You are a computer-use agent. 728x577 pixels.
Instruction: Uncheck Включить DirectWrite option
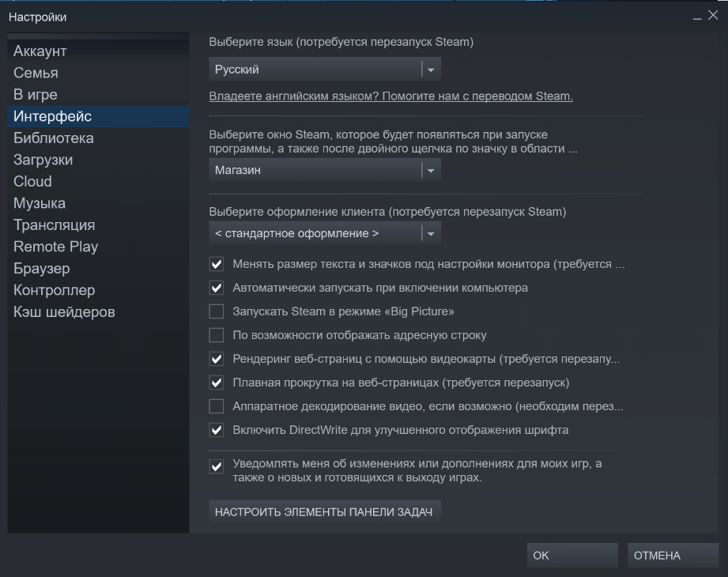(x=217, y=430)
